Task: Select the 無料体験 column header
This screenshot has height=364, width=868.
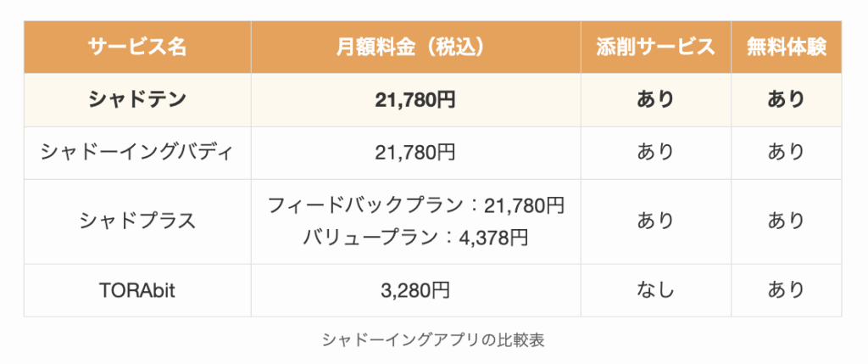Action: pos(786,47)
